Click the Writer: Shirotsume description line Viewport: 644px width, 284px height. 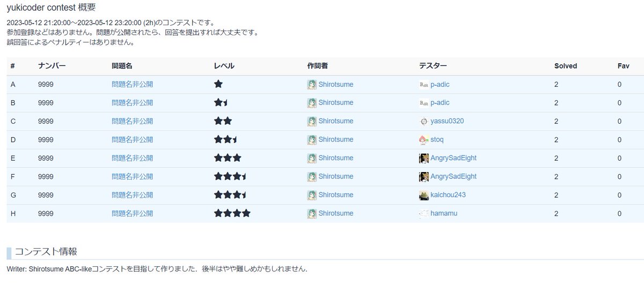(x=157, y=268)
